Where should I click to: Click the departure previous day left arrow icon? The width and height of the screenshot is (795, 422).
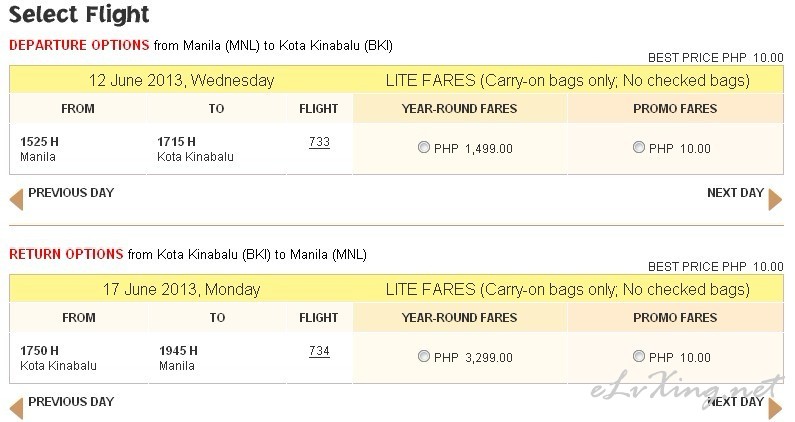pyautogui.click(x=16, y=199)
